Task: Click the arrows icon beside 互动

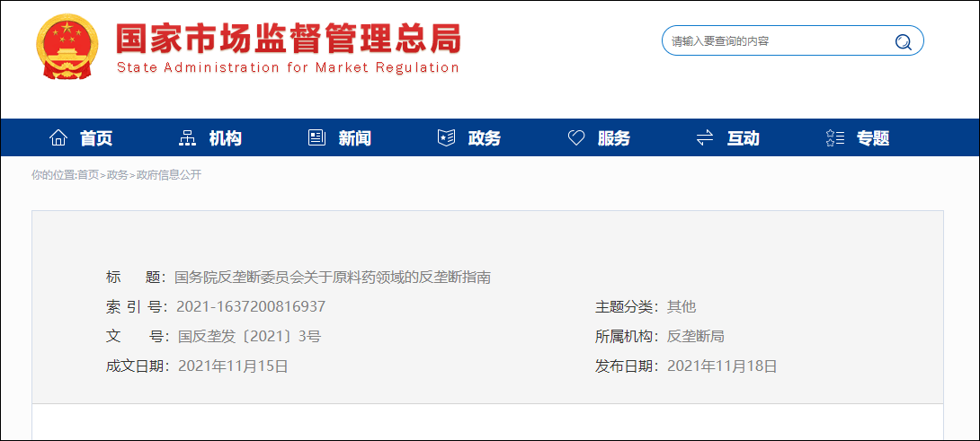Action: [705, 138]
